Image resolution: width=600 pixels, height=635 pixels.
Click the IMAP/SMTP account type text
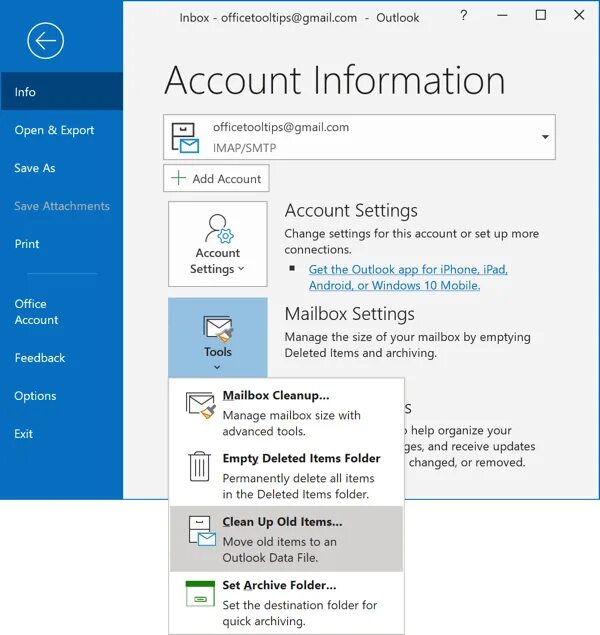coord(245,148)
